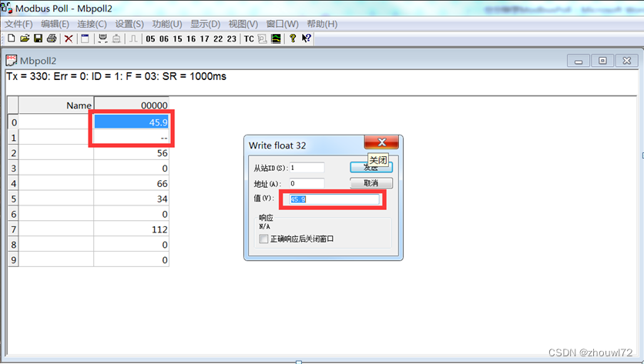The height and width of the screenshot is (364, 644).
Task: Select function 15 in toolbar
Action: pos(177,38)
